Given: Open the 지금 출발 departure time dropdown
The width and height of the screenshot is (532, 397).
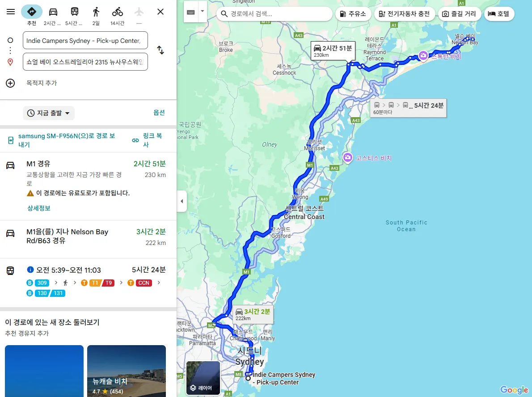Looking at the screenshot, I should pyautogui.click(x=49, y=113).
